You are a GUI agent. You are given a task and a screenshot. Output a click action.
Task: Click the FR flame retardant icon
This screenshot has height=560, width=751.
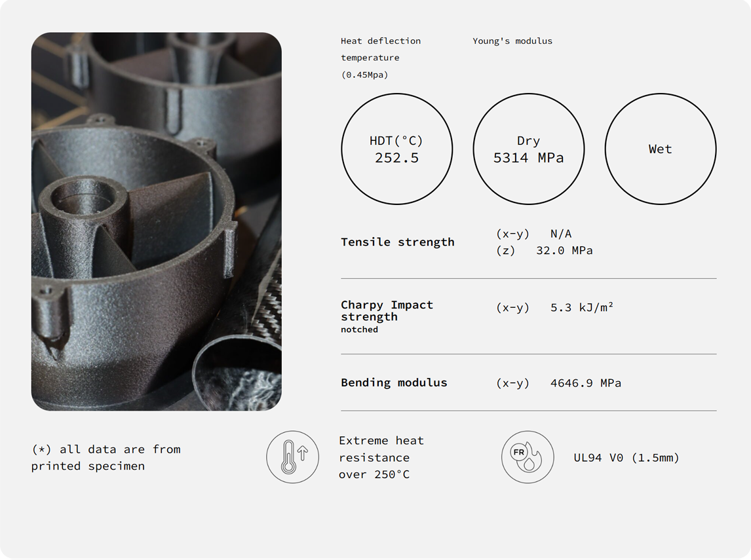point(527,457)
